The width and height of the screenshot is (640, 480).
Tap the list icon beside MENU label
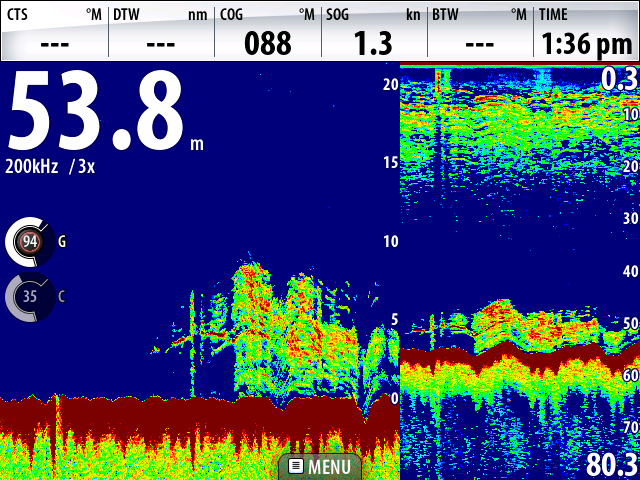(296, 466)
